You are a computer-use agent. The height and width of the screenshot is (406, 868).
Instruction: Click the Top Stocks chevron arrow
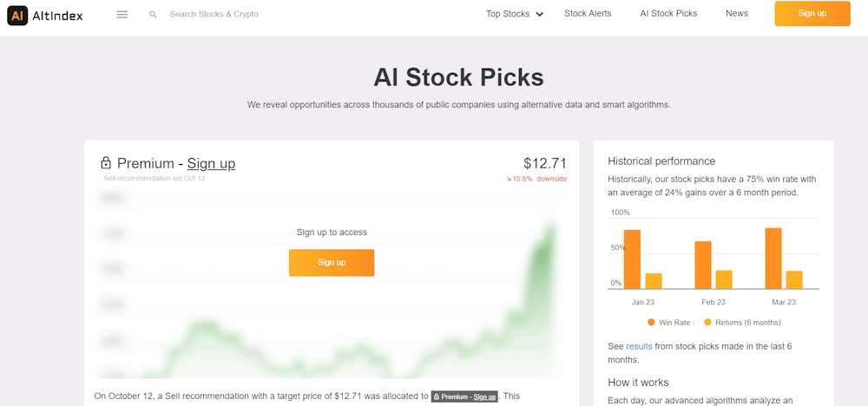pos(539,15)
